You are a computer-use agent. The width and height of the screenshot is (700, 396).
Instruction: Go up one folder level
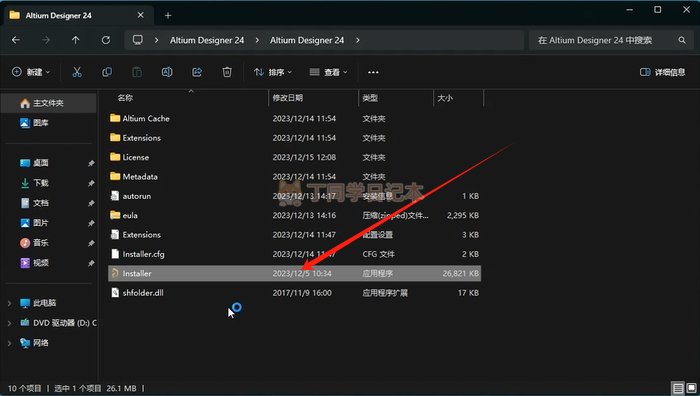(75, 40)
